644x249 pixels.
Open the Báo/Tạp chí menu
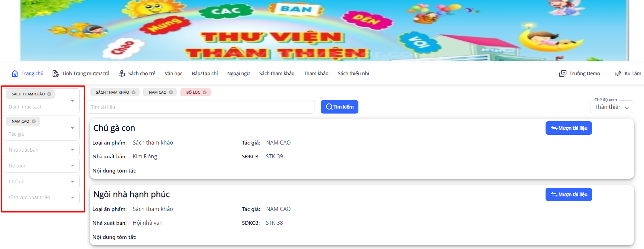(205, 73)
